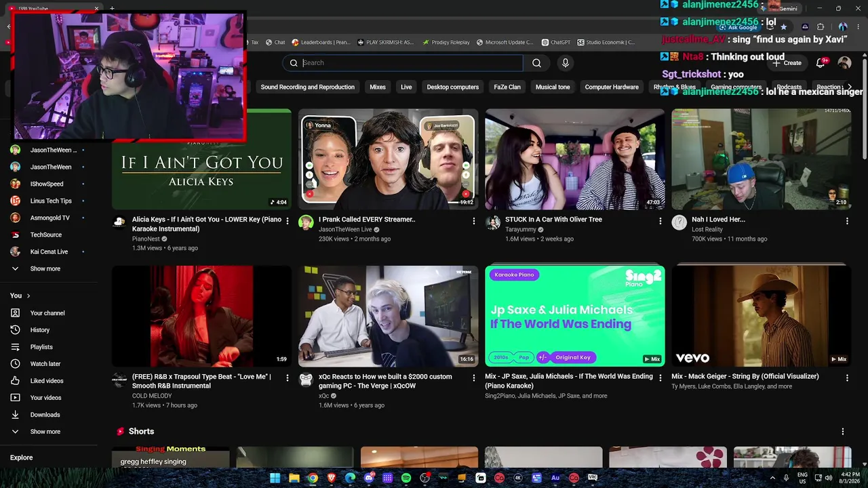Open the YouTube account avatar menu
The width and height of the screenshot is (868, 488).
pyautogui.click(x=844, y=63)
